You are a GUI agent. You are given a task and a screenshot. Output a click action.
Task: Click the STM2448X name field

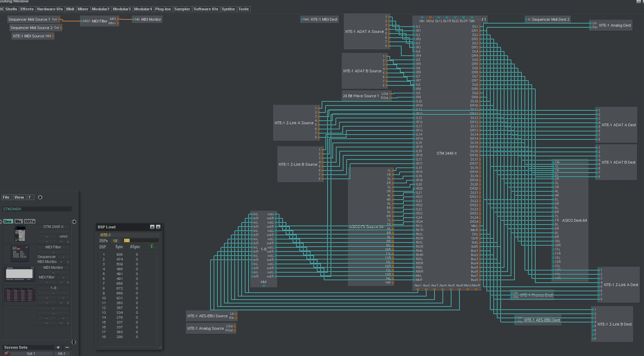[37, 209]
